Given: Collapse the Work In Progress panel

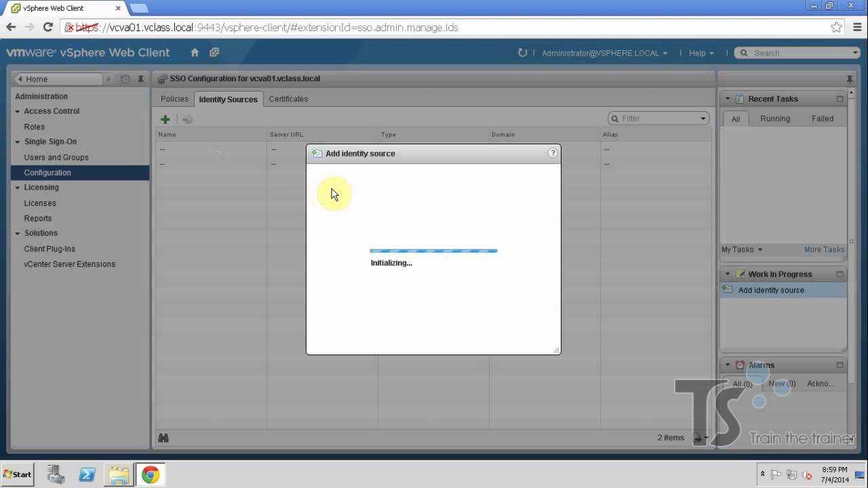Looking at the screenshot, I should coord(728,274).
